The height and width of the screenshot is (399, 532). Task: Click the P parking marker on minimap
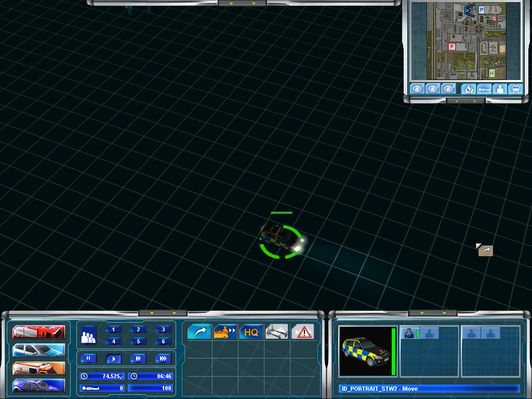pos(482,10)
